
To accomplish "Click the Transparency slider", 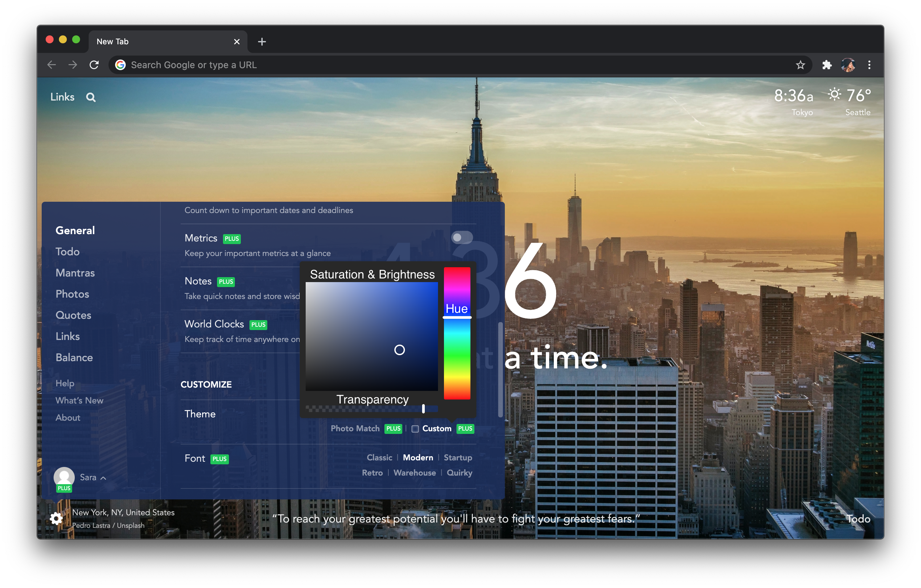I will click(372, 409).
